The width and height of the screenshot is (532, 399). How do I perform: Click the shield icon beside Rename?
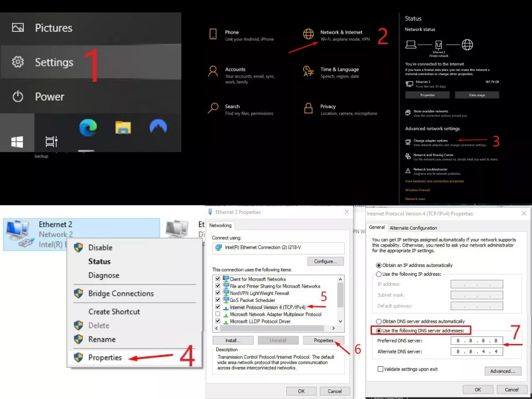coord(78,339)
